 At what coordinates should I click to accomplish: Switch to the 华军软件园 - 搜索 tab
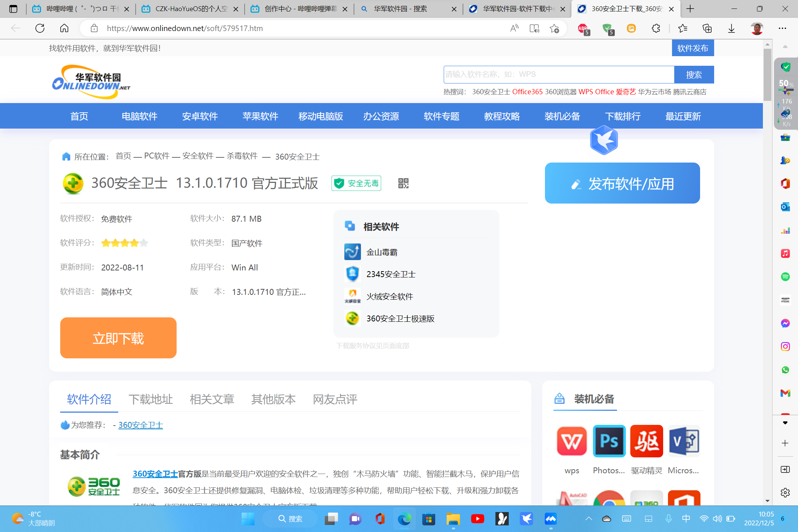click(x=408, y=9)
